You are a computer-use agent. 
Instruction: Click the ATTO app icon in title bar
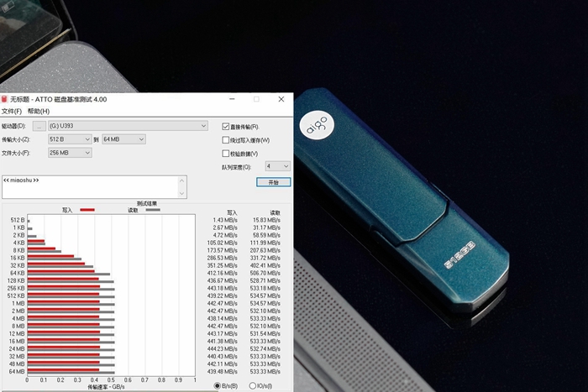point(4,99)
